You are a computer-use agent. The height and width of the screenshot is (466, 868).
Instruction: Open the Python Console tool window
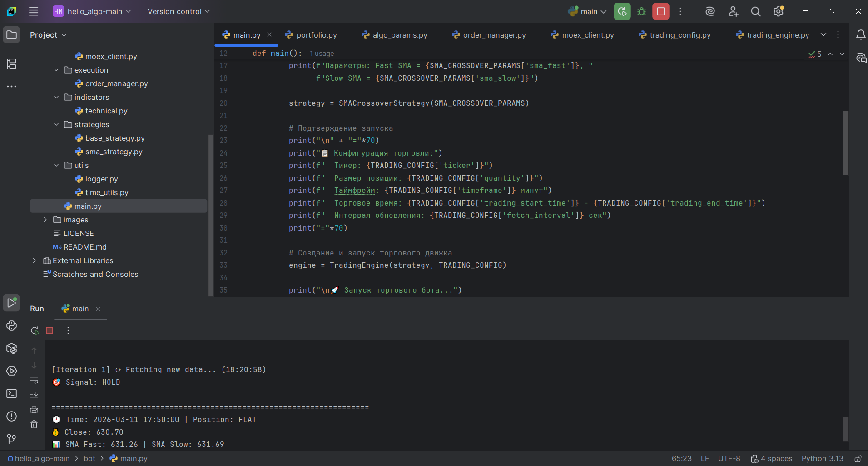11,326
